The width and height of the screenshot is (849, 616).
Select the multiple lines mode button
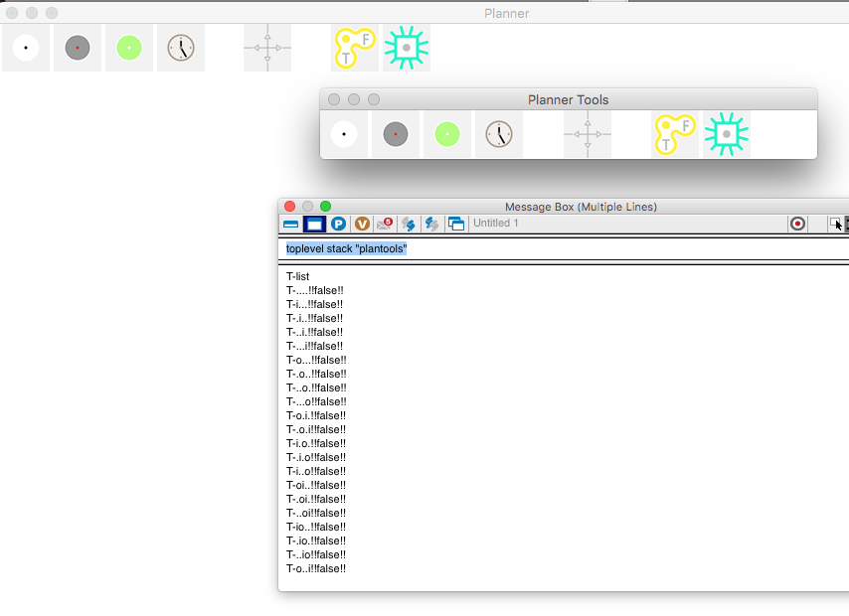(x=314, y=225)
